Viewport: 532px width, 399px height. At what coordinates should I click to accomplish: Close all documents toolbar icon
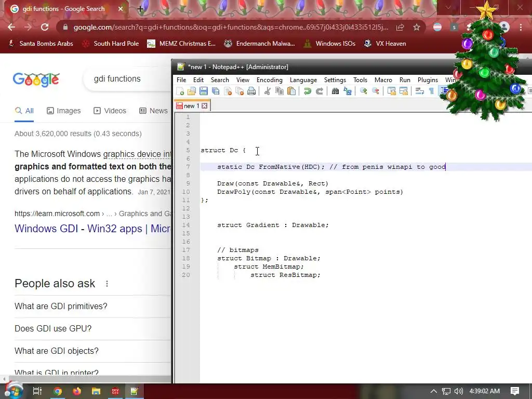click(x=240, y=91)
